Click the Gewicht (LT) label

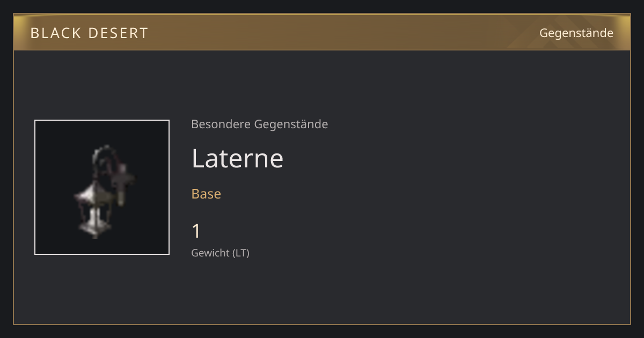[x=220, y=253]
